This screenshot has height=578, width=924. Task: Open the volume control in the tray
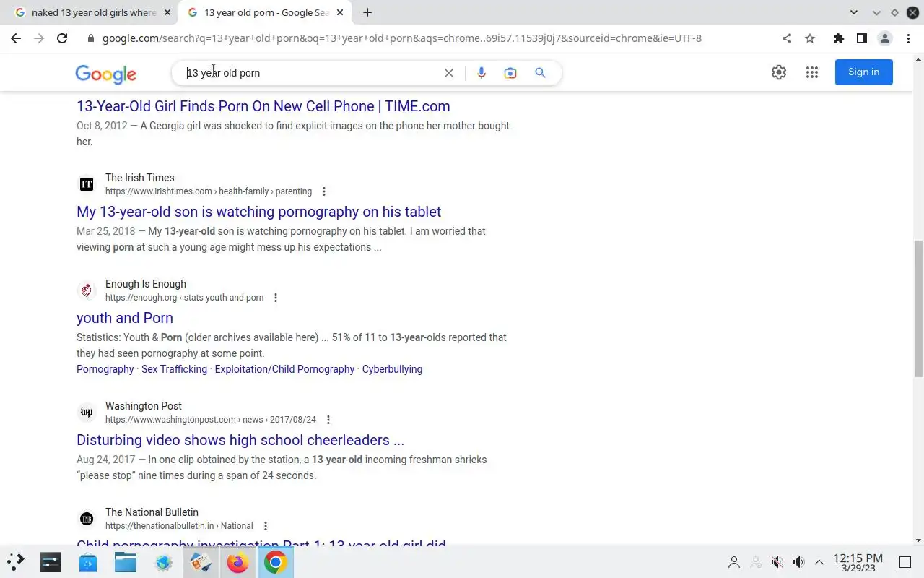798,562
